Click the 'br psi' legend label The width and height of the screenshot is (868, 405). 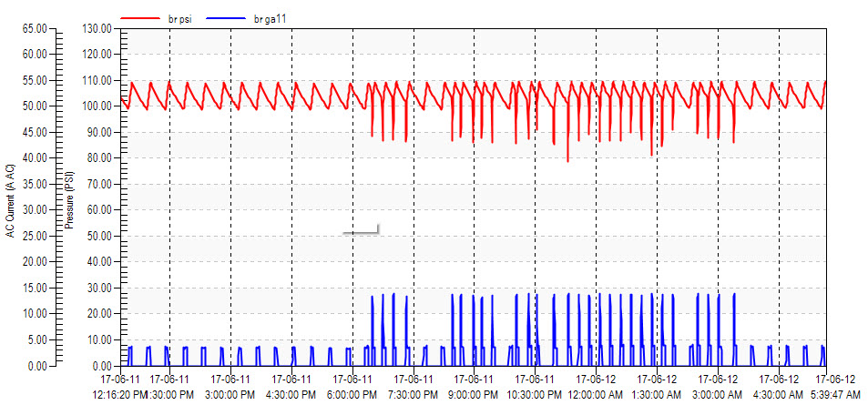pyautogui.click(x=179, y=19)
